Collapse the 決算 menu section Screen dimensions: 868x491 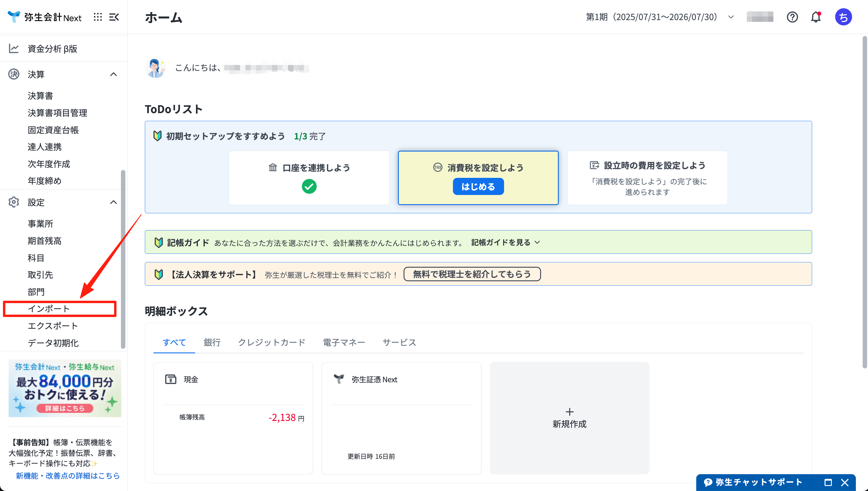[x=114, y=74]
